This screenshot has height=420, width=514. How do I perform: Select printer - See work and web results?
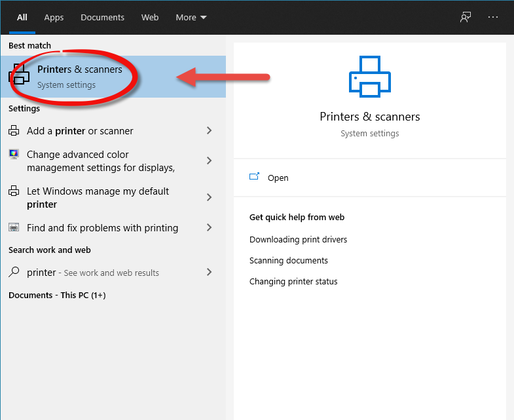pos(113,273)
